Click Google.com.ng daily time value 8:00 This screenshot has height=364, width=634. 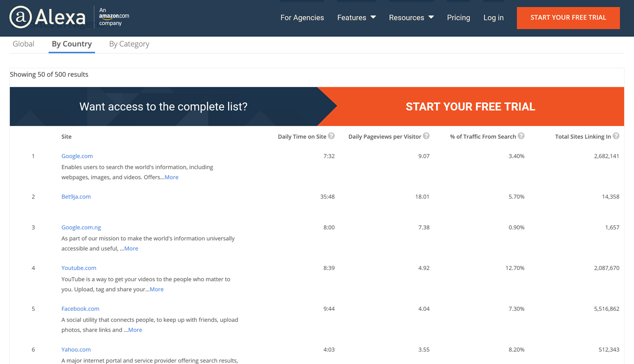[329, 228]
